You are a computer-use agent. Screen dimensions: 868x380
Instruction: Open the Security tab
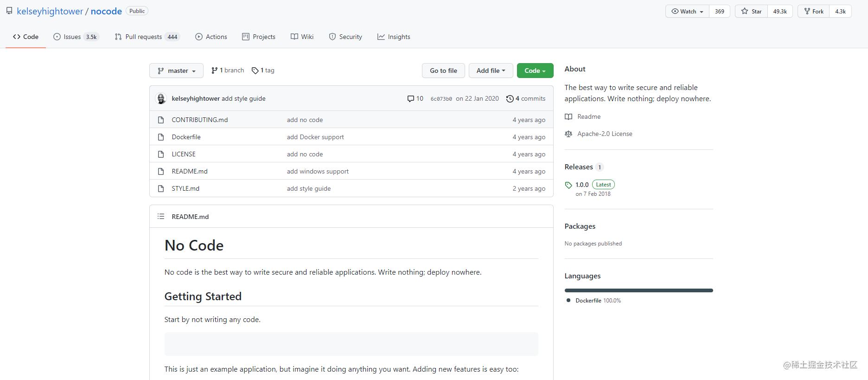(345, 37)
